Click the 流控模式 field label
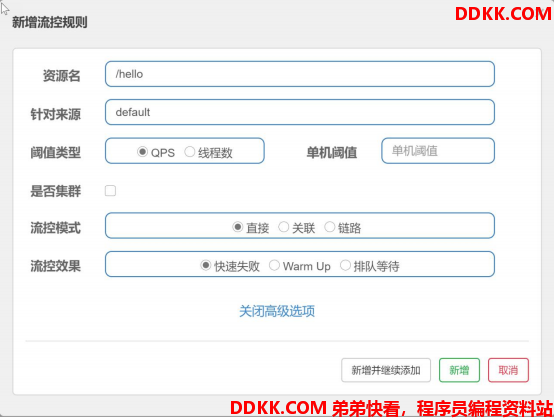Viewport: 555px width, 418px height. (56, 228)
